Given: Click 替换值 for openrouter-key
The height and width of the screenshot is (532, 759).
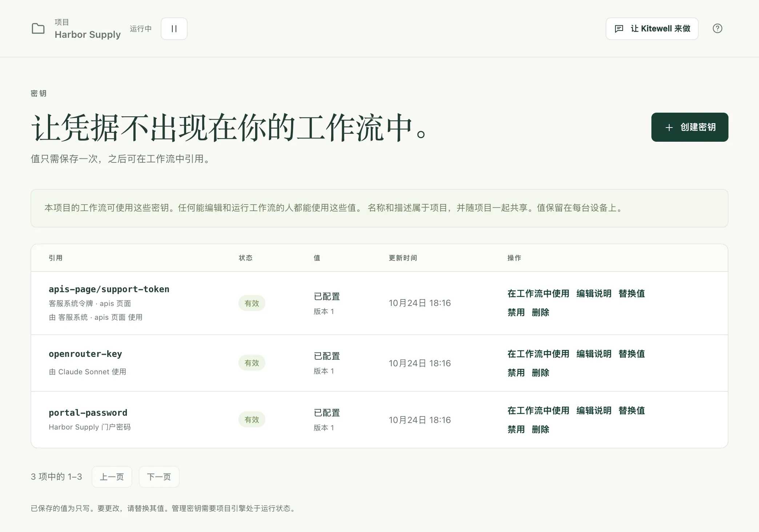Looking at the screenshot, I should 632,354.
